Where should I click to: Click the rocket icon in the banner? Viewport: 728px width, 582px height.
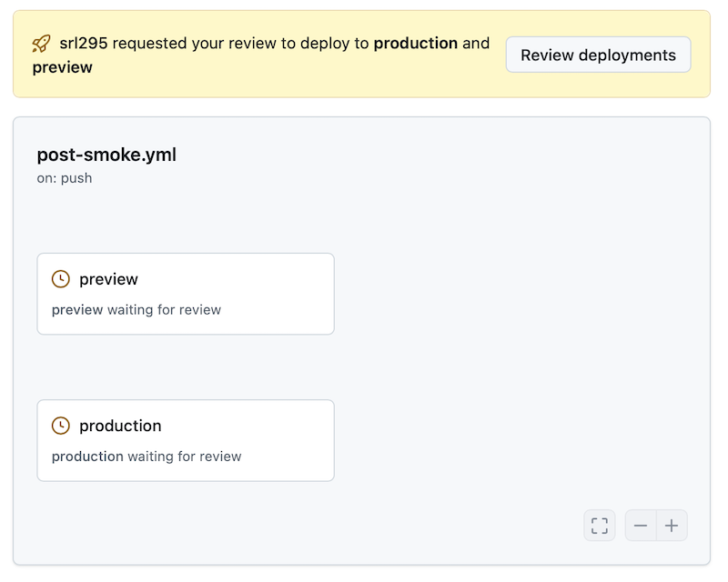point(40,43)
